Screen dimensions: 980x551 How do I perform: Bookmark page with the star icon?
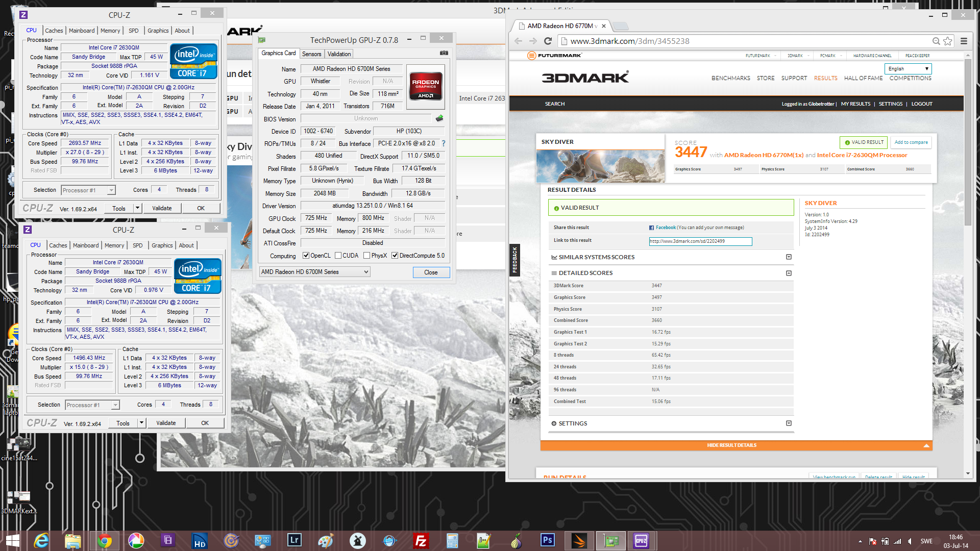click(948, 41)
